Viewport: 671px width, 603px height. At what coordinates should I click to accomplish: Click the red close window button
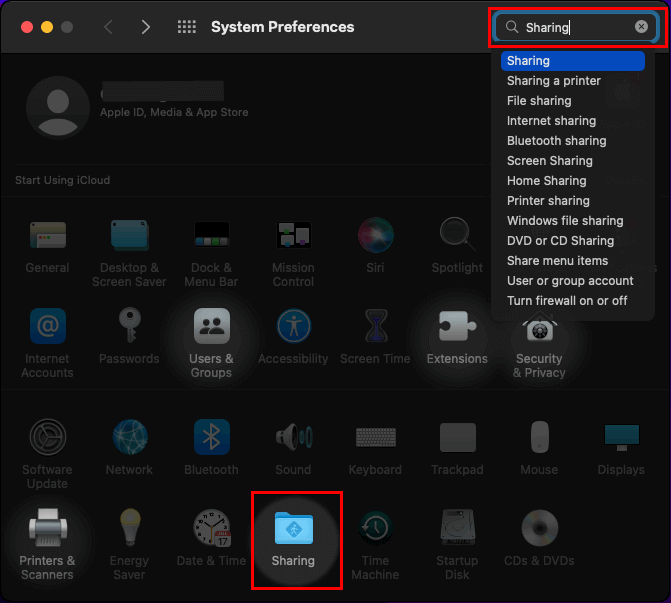coord(27,27)
